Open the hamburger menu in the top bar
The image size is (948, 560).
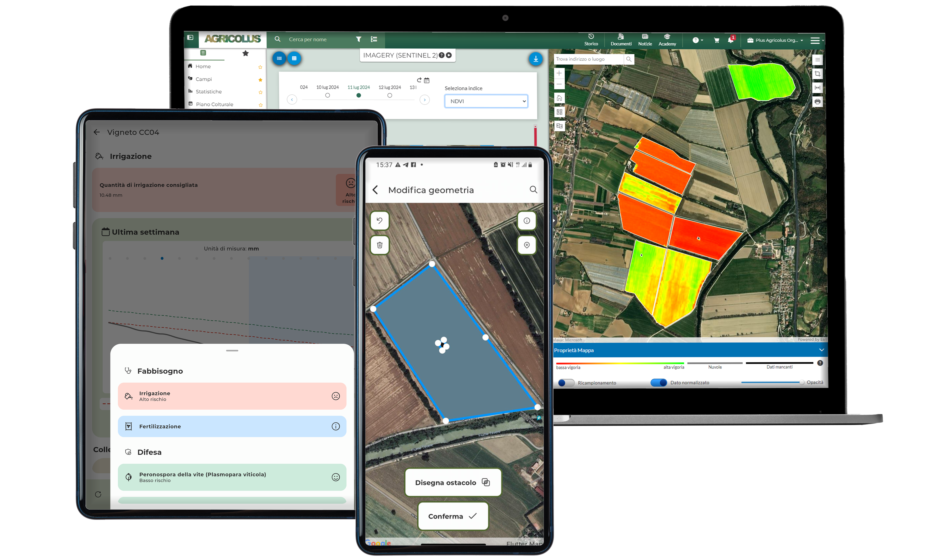pyautogui.click(x=815, y=40)
